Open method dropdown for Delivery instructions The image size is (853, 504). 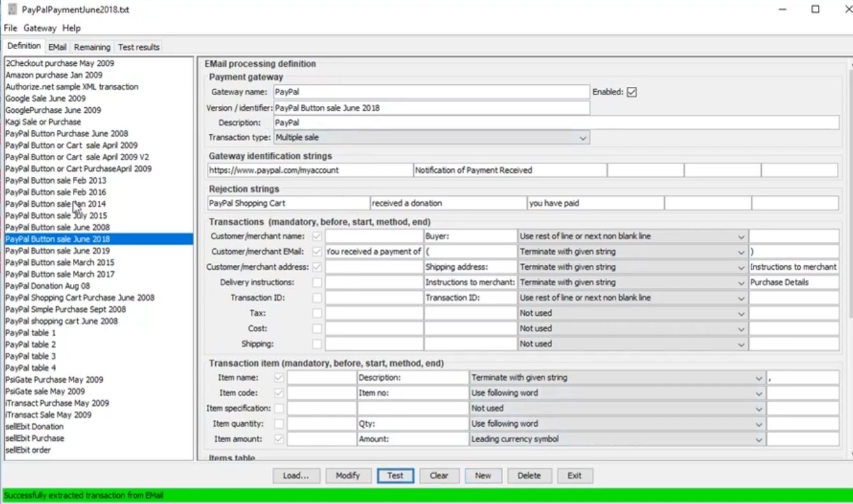[633, 282]
